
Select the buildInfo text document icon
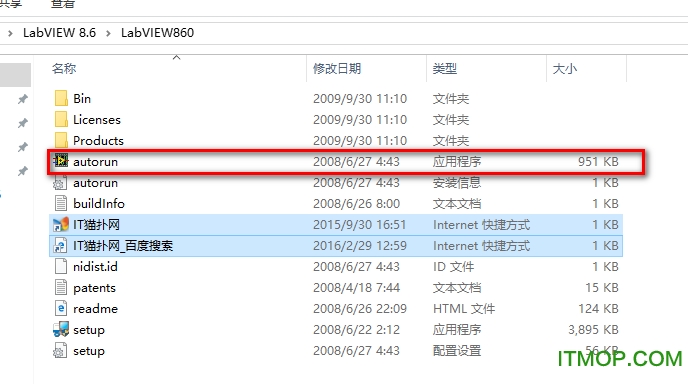[61, 204]
